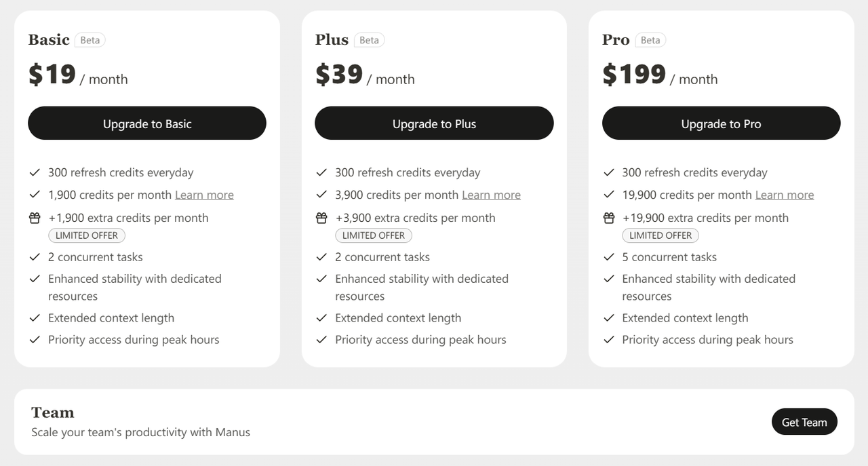
Task: Click Upgrade to Pro button
Action: [722, 123]
